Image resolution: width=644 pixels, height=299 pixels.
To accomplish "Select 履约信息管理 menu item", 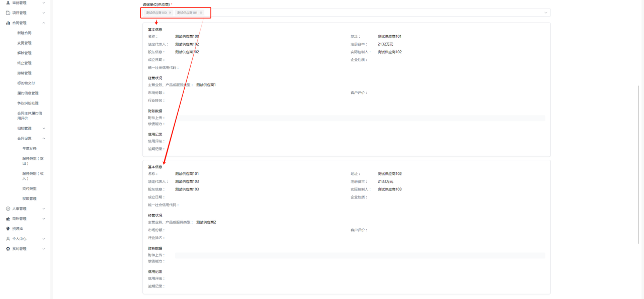I will 28,93.
